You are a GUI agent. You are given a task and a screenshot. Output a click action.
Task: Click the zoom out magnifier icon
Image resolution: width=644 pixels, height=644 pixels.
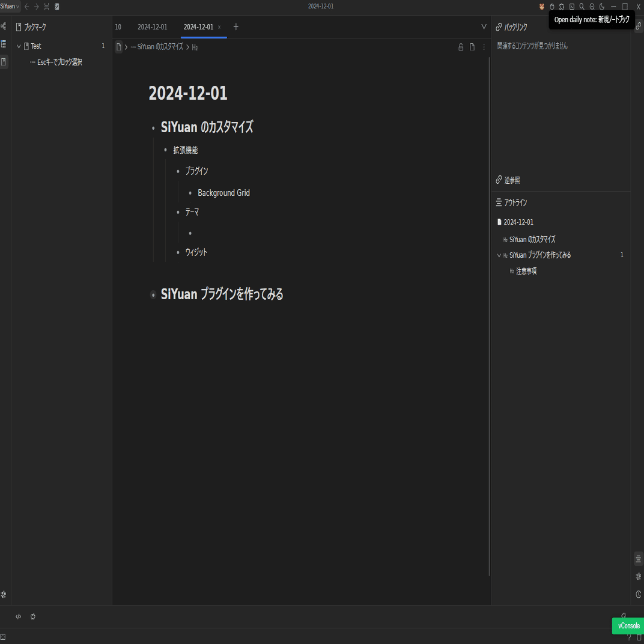click(592, 7)
